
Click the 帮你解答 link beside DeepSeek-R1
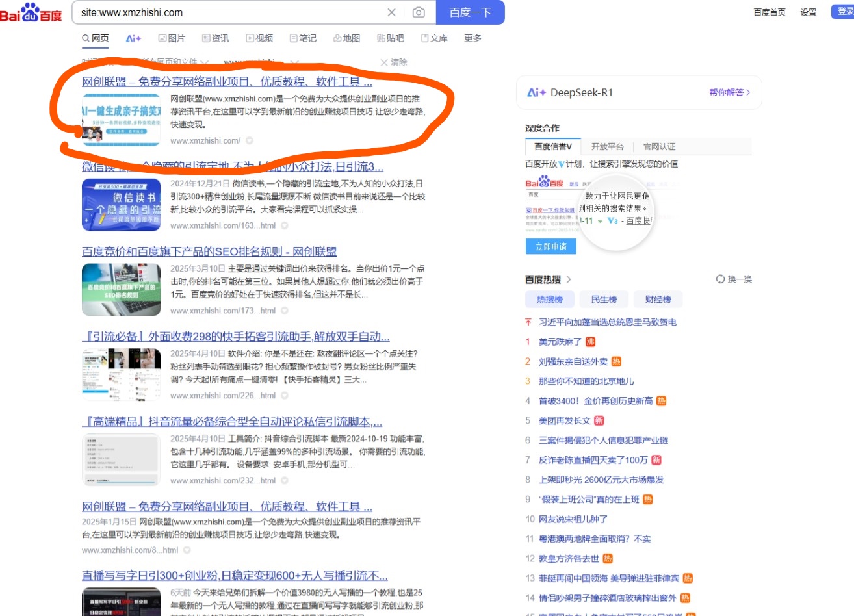726,92
